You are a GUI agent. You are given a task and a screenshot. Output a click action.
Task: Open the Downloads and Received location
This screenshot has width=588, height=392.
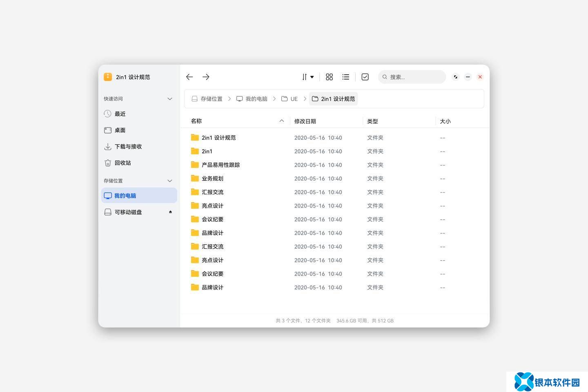128,147
